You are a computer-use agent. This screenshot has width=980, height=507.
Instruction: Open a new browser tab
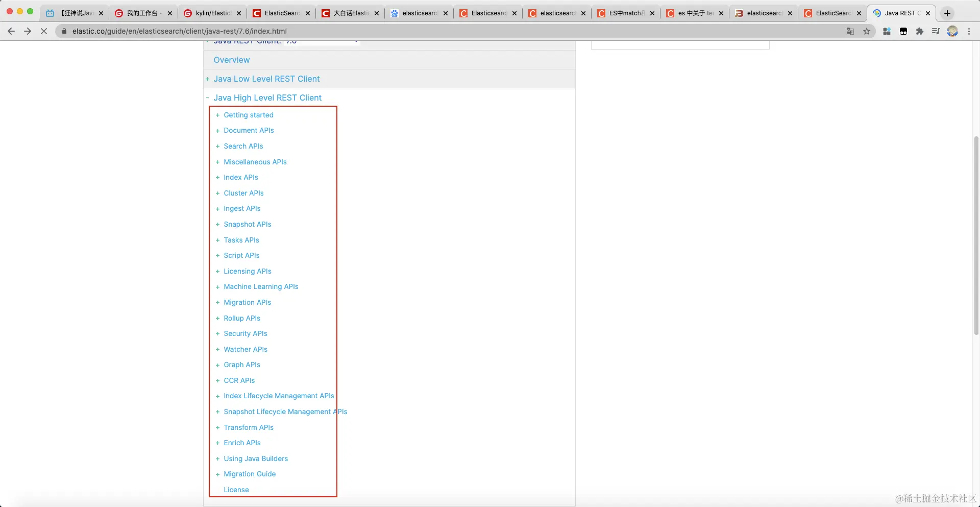(947, 13)
